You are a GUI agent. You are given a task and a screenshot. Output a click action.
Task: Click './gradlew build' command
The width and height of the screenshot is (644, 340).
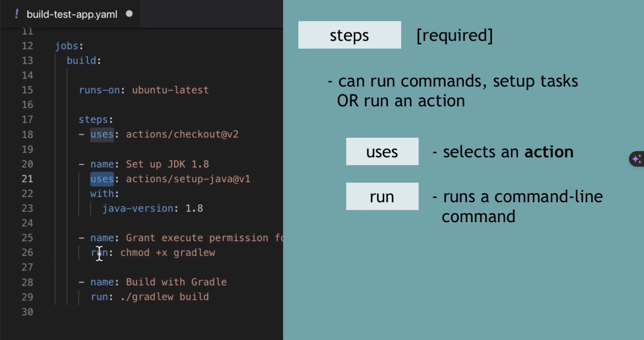tap(164, 297)
